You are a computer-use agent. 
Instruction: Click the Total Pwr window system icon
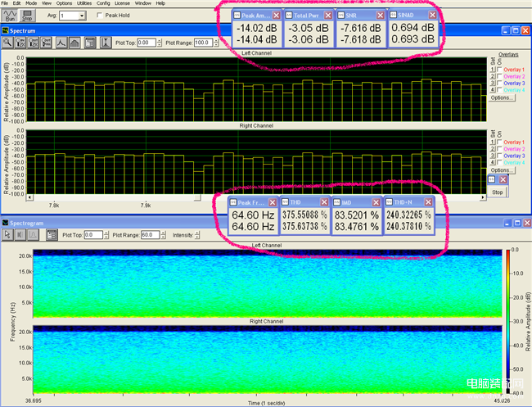click(x=289, y=16)
